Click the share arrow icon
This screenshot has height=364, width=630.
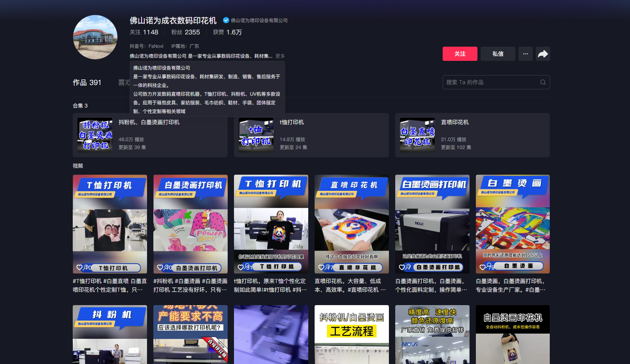pyautogui.click(x=543, y=54)
